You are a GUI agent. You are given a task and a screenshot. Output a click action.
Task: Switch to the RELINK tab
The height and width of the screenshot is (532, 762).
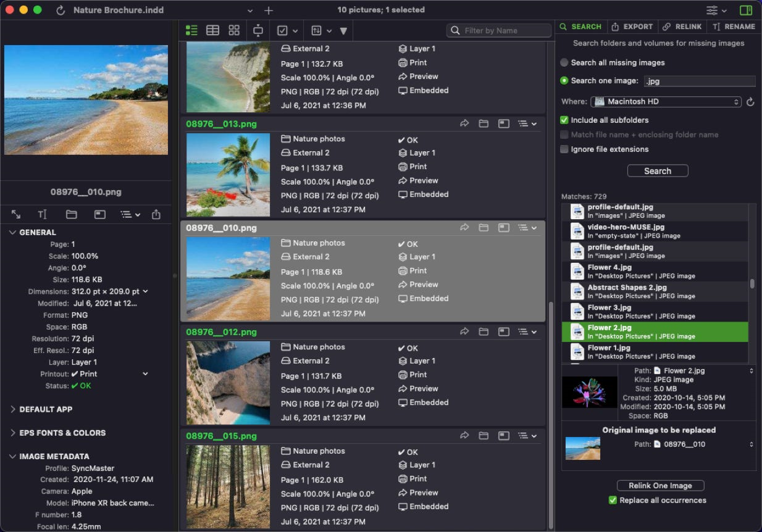coord(683,27)
